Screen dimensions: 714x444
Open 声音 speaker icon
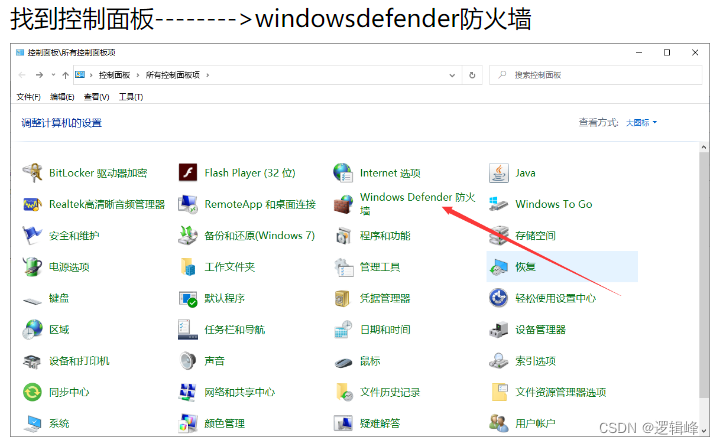tap(188, 361)
